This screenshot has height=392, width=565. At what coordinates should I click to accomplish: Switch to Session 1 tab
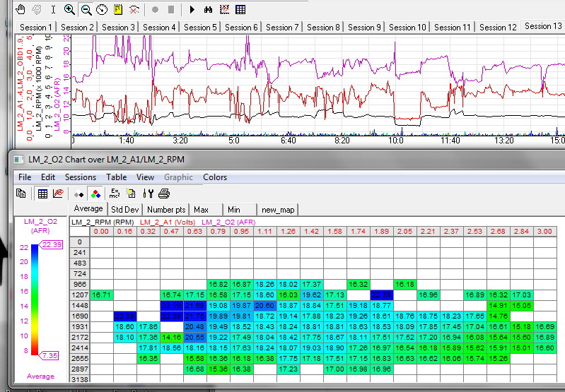tap(35, 28)
